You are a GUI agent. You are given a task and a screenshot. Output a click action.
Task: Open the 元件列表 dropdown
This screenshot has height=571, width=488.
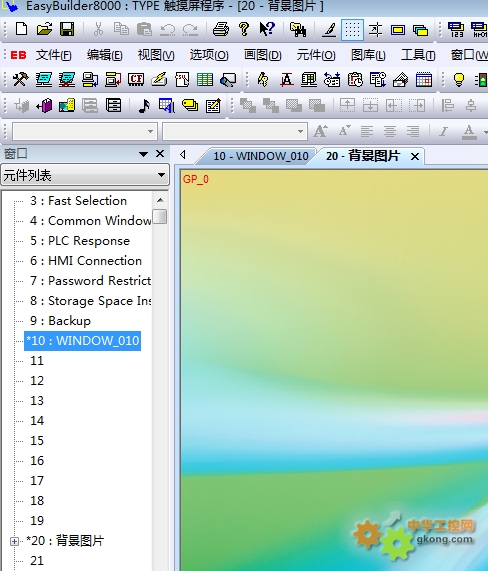point(85,176)
